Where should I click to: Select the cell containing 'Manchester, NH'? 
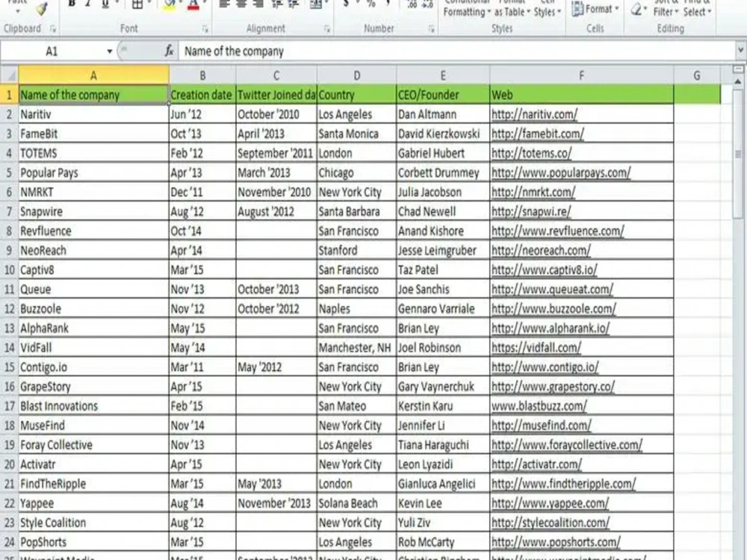(x=356, y=348)
